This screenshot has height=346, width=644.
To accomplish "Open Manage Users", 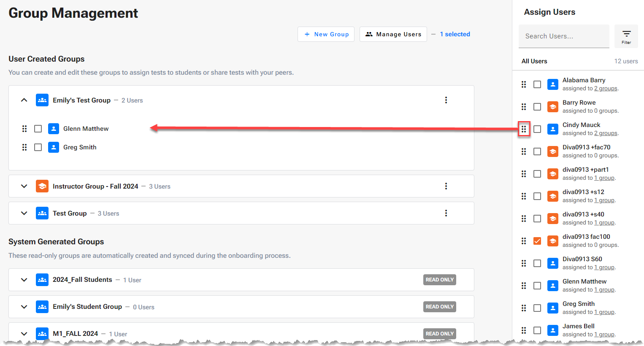I will 393,34.
